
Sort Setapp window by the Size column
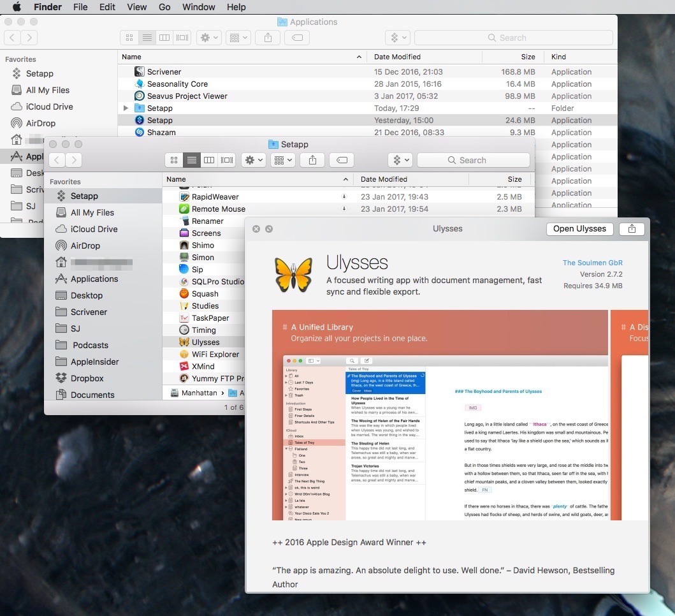click(x=499, y=179)
